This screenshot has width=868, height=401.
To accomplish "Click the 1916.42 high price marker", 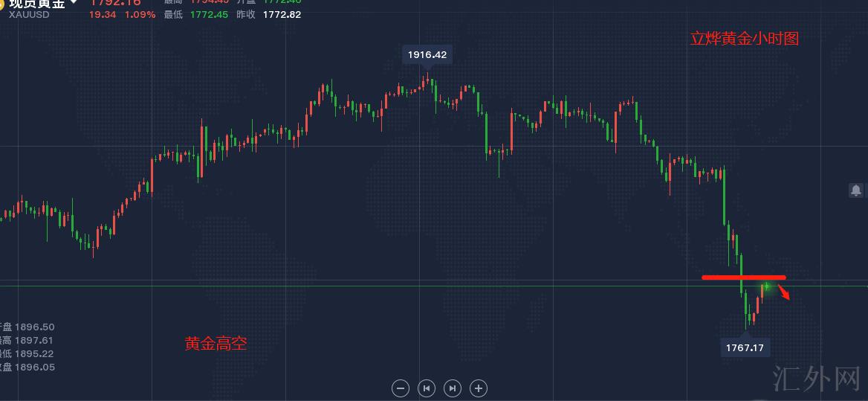I will coord(427,54).
